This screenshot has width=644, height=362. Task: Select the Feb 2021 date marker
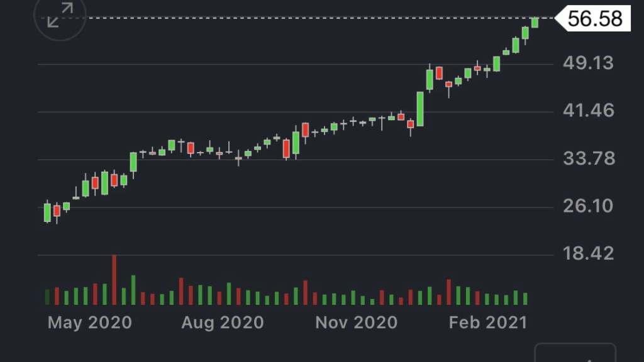click(x=487, y=323)
